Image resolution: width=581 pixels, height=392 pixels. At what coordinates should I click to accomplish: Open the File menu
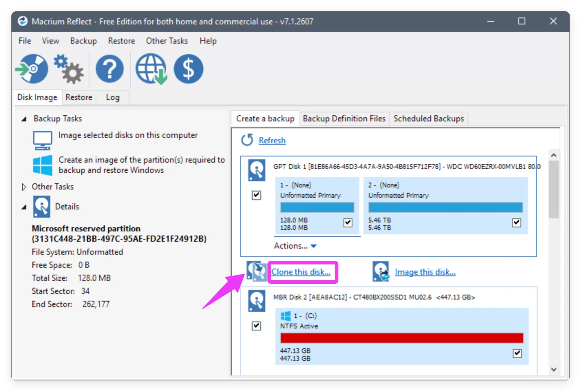25,41
